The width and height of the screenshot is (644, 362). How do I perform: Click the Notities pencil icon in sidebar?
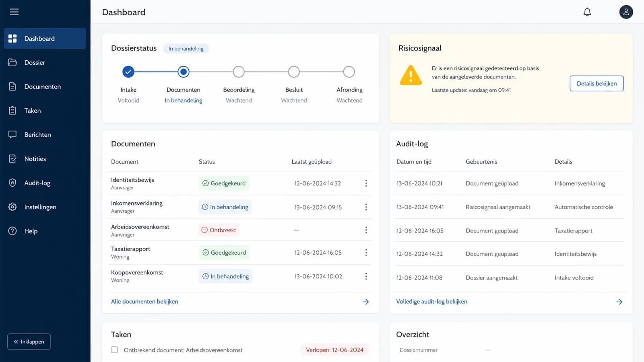pyautogui.click(x=12, y=159)
